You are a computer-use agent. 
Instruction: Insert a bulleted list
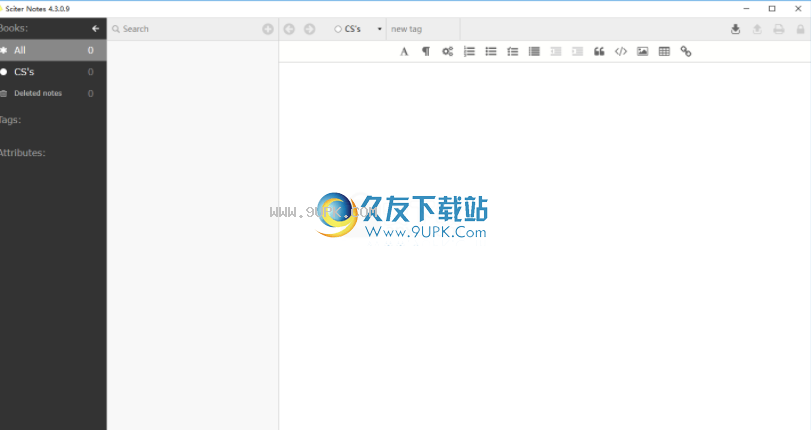coord(491,51)
